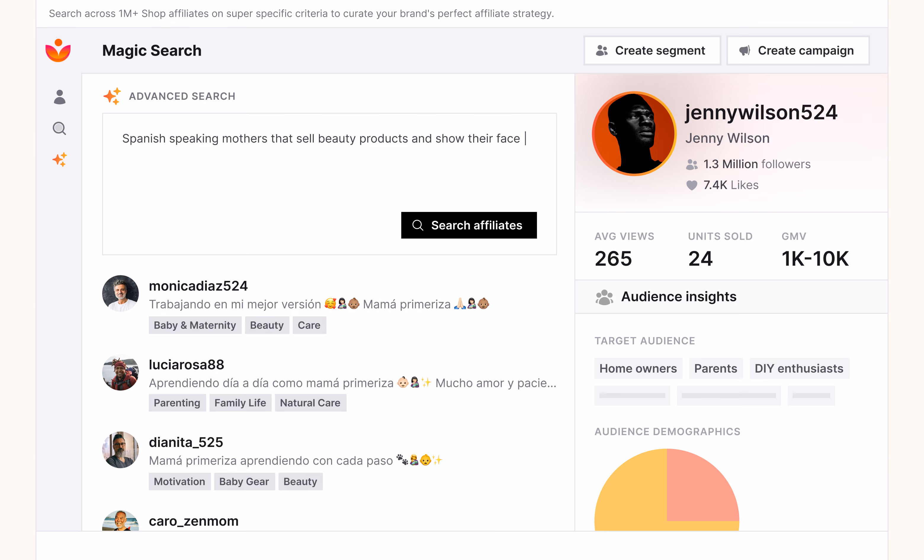Click the AVG VIEWS value 265
Viewport: 924px width, 560px height.
(614, 259)
